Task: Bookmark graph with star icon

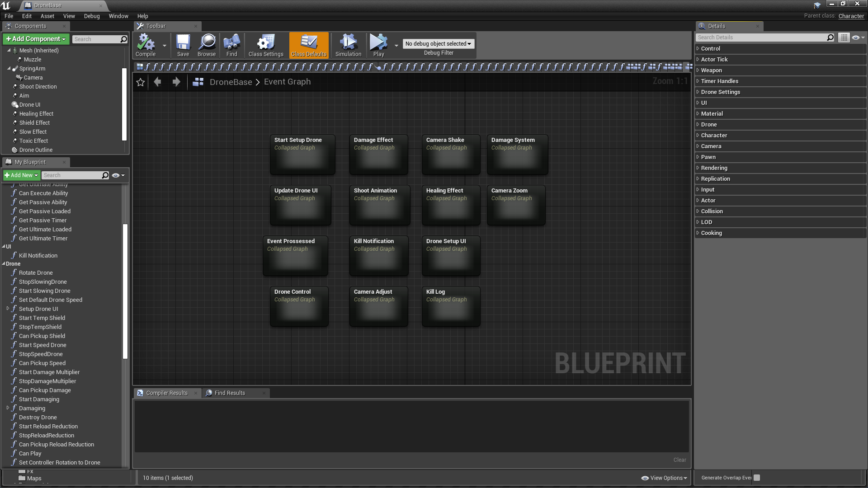Action: (x=141, y=82)
